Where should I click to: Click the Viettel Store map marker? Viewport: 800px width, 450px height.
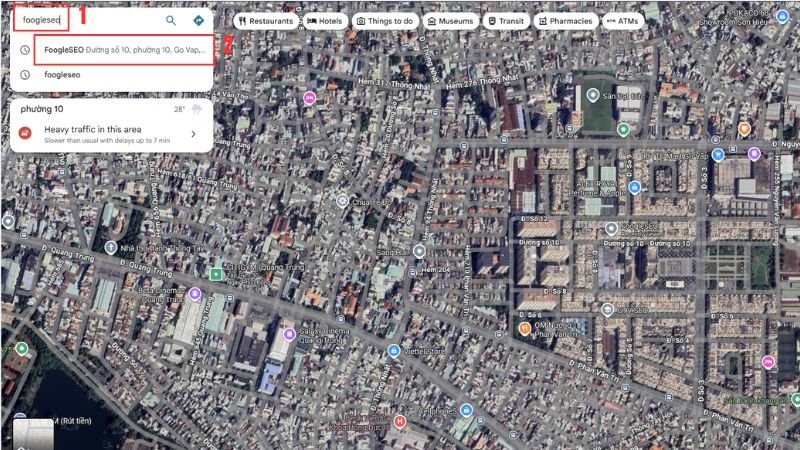pyautogui.click(x=395, y=351)
